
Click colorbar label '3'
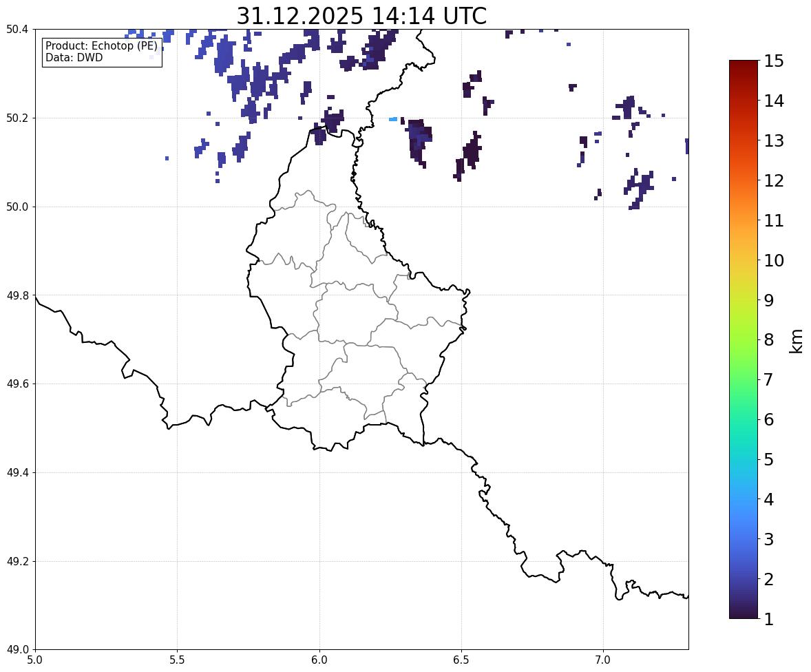click(769, 539)
